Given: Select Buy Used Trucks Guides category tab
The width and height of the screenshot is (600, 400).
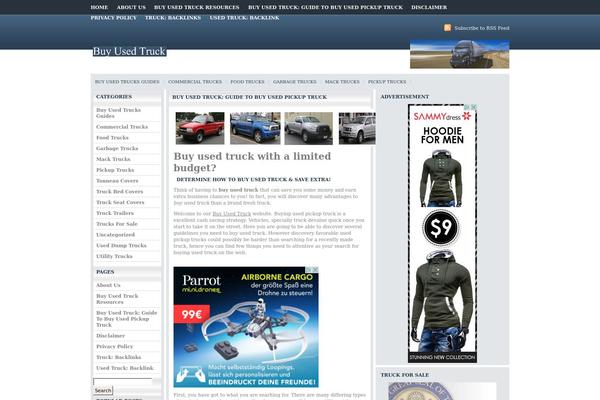Looking at the screenshot, I should pyautogui.click(x=127, y=82).
